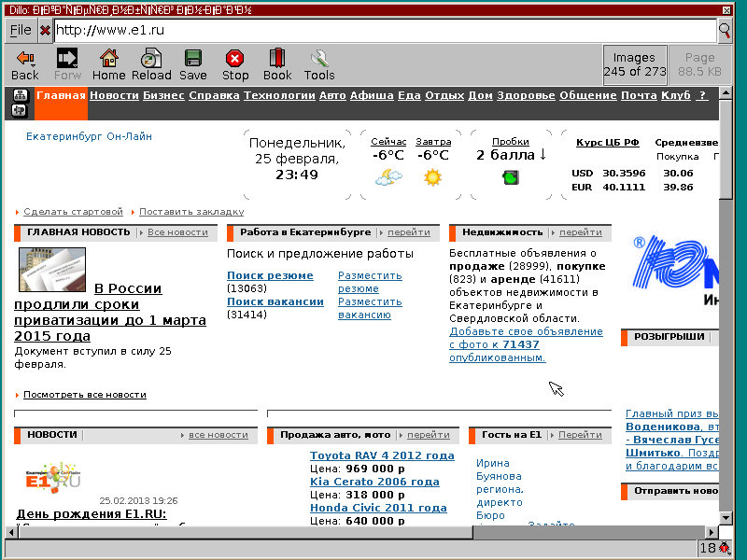Open the File menu
This screenshot has width=747, height=560.
21,31
